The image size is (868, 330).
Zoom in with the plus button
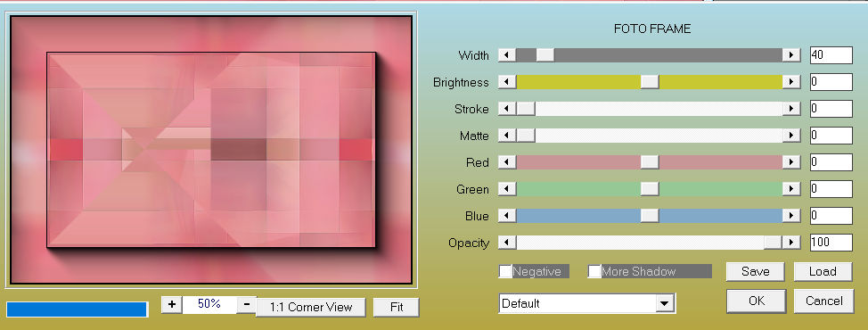point(172,304)
